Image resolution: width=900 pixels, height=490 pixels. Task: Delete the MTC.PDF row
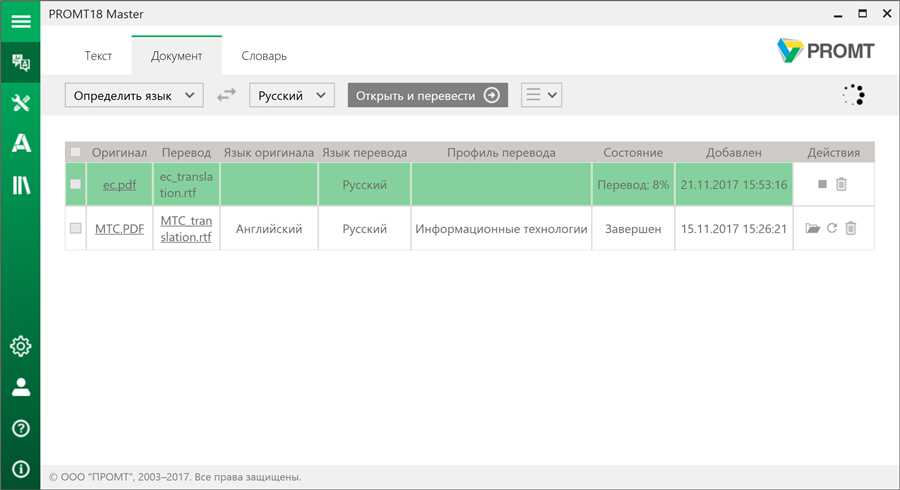click(x=851, y=228)
